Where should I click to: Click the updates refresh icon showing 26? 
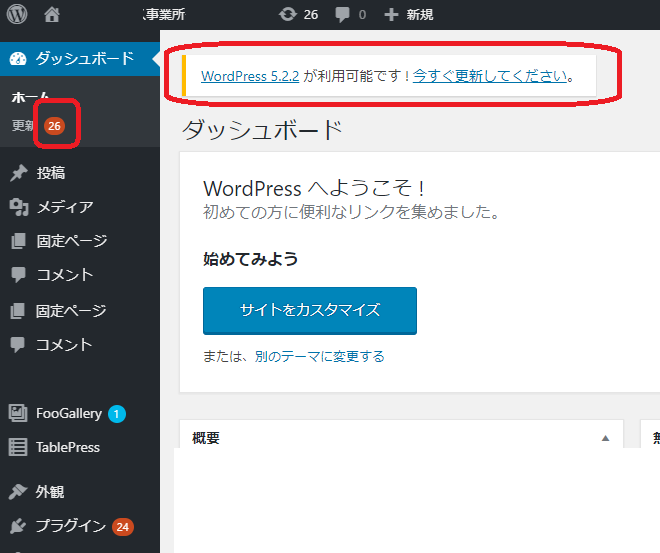(x=288, y=14)
